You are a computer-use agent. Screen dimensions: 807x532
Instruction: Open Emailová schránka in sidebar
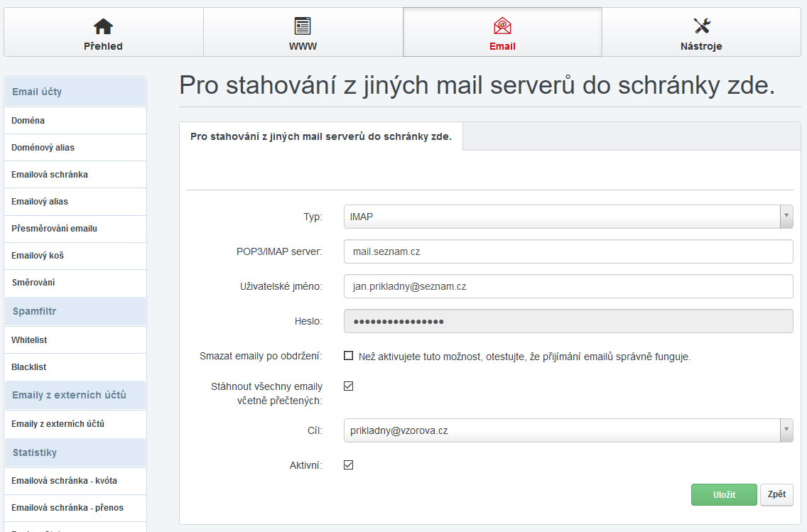click(50, 175)
